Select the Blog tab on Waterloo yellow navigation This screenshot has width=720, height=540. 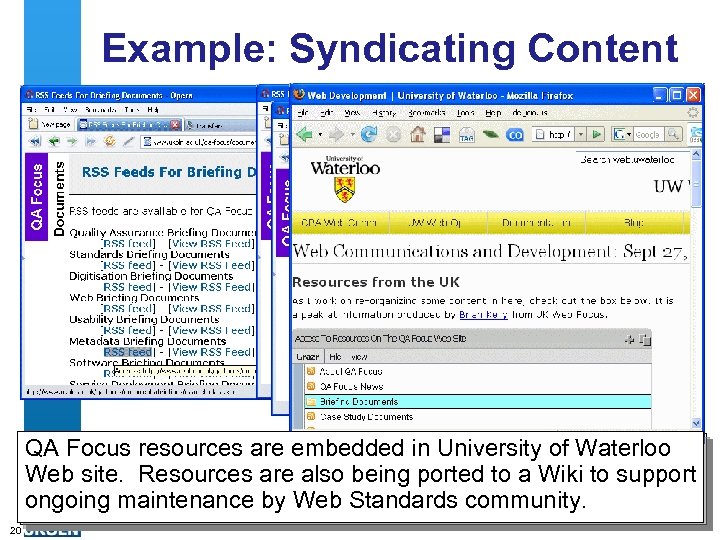[x=634, y=223]
